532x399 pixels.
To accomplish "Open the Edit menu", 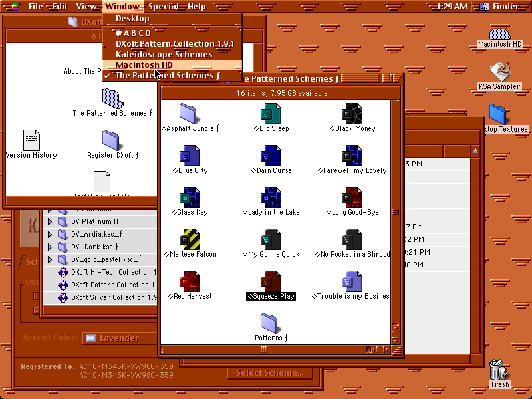I will (60, 6).
